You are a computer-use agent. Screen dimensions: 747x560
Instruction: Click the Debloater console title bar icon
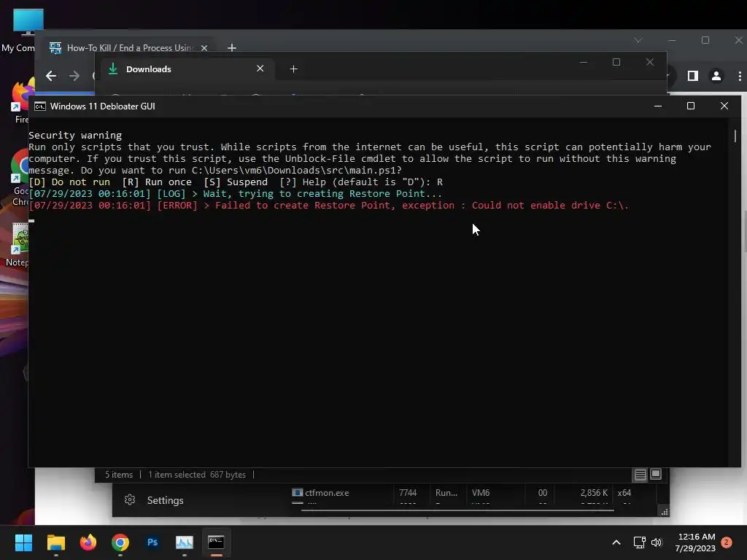point(40,106)
